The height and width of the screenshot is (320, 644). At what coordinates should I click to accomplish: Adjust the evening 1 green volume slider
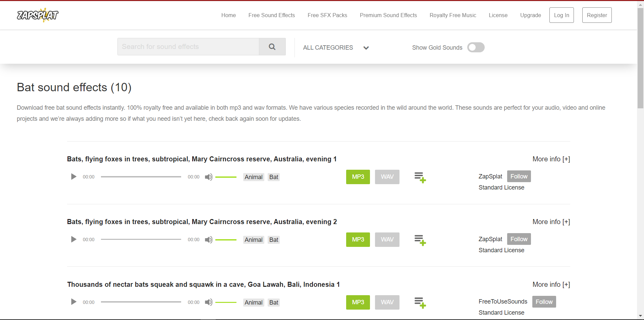click(226, 177)
